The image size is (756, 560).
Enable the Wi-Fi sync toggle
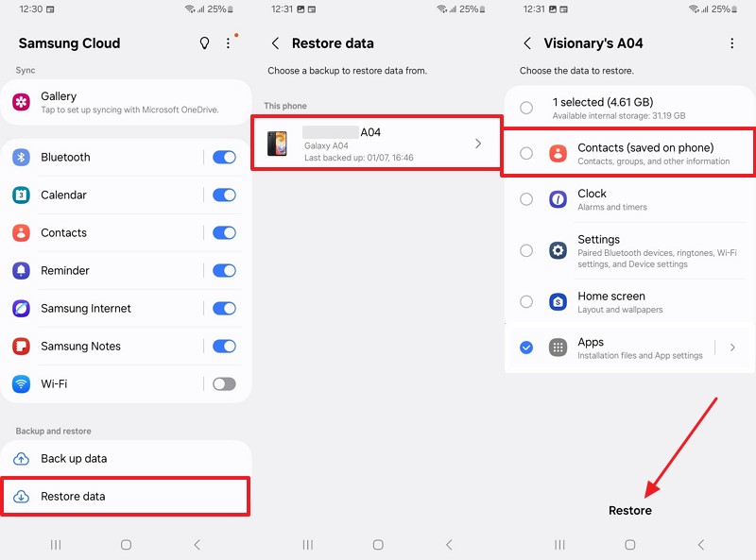point(224,384)
